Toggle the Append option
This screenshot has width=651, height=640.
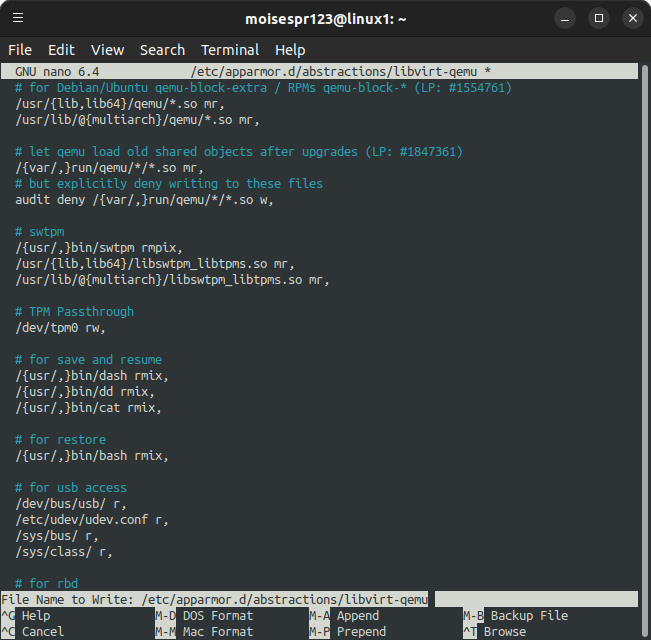click(357, 616)
